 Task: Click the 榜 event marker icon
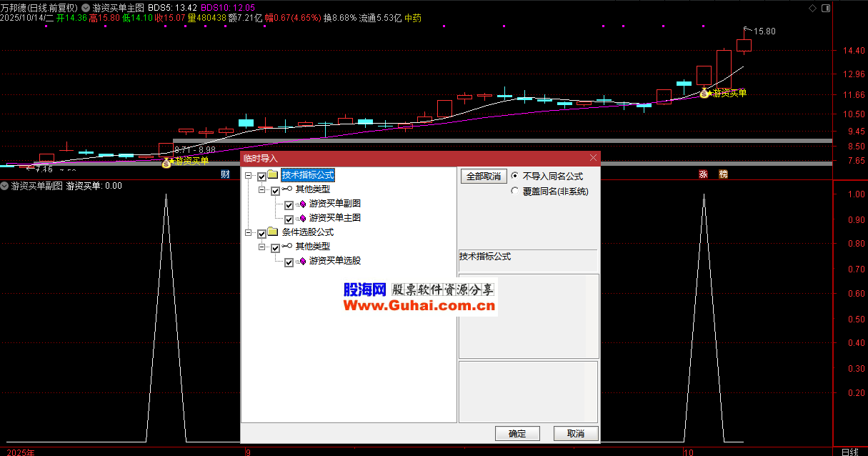click(723, 174)
